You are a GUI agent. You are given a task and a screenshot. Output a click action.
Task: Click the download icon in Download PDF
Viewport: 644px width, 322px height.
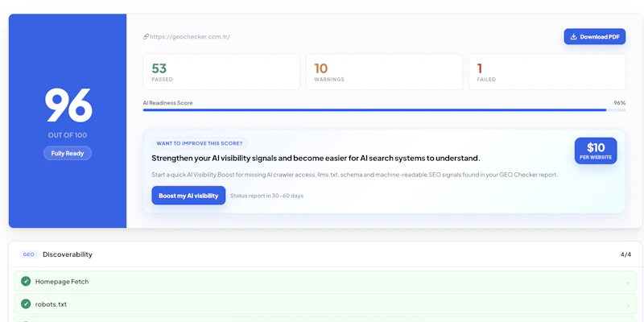point(574,36)
